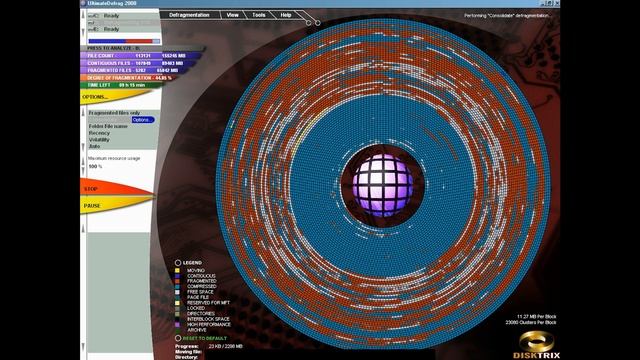Click the RESET TO DEFAULT circle
The width and height of the screenshot is (640, 360).
(178, 338)
